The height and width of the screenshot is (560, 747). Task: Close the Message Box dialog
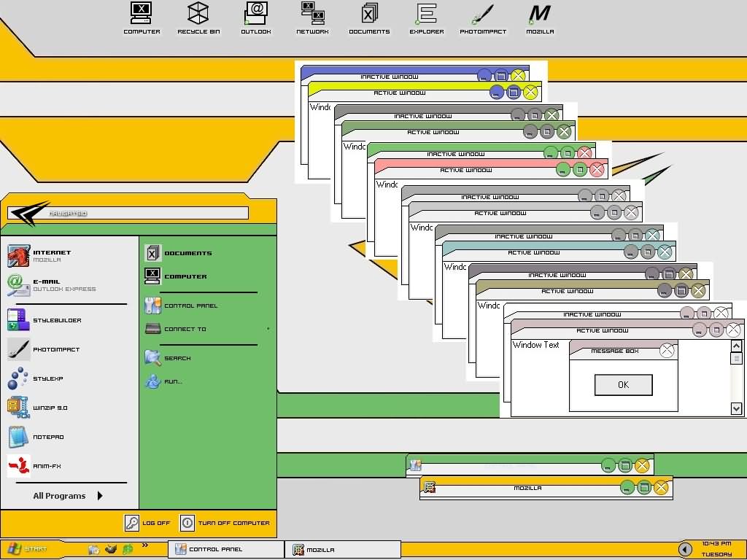(667, 351)
